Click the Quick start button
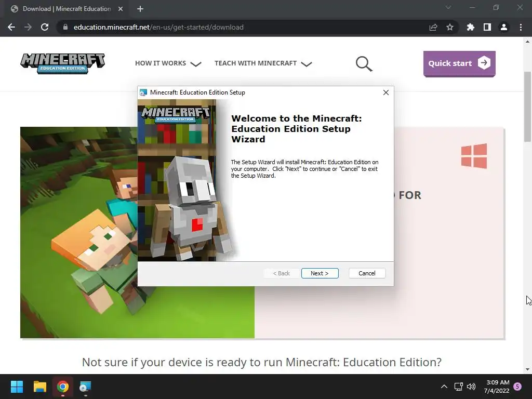This screenshot has width=532, height=399. [459, 63]
